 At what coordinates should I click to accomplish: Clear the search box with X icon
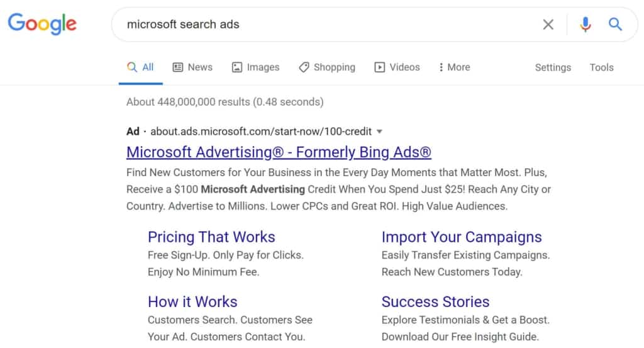548,25
